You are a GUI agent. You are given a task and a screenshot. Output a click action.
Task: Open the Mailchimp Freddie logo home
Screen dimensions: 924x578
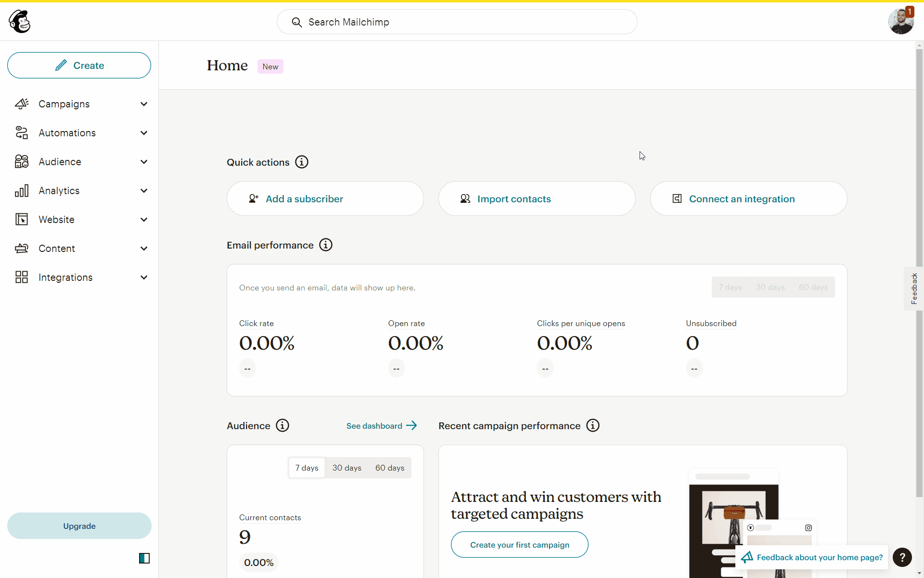coord(20,22)
